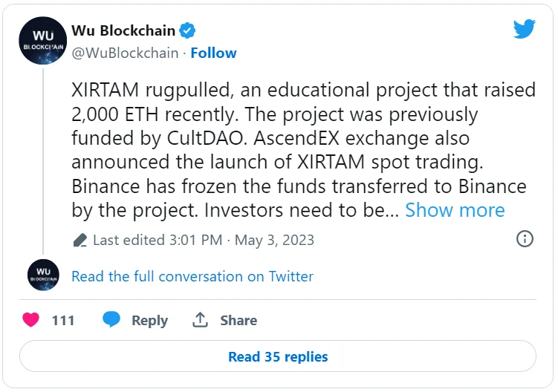Click the small Wu Blockchain avatar
This screenshot has width=558, height=392.
point(42,275)
